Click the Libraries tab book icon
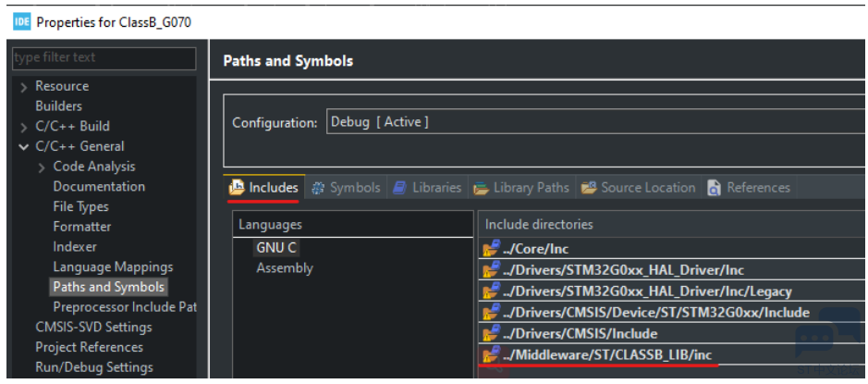 coord(399,188)
